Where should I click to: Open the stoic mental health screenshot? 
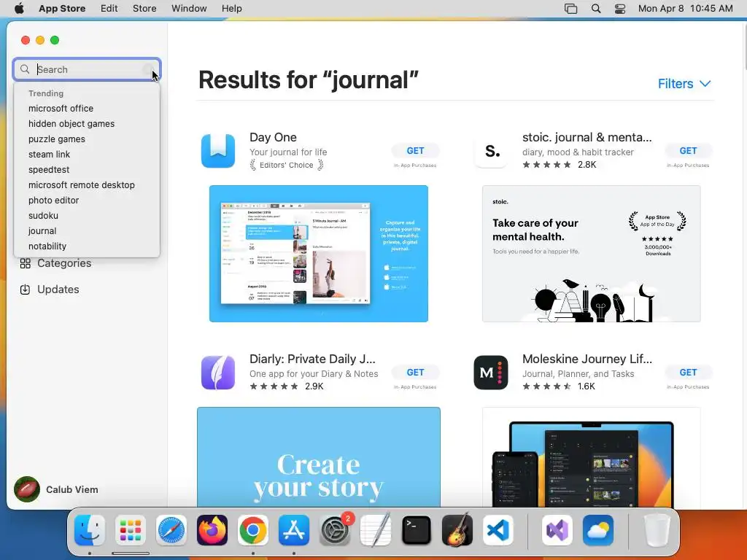pos(591,254)
